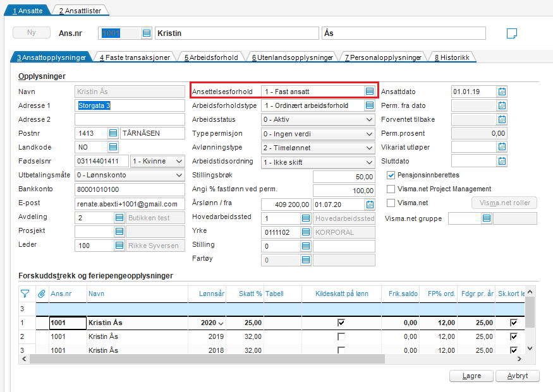This screenshot has height=392, width=553.
Task: Open the Faste transaksjoner tab
Action: point(135,57)
